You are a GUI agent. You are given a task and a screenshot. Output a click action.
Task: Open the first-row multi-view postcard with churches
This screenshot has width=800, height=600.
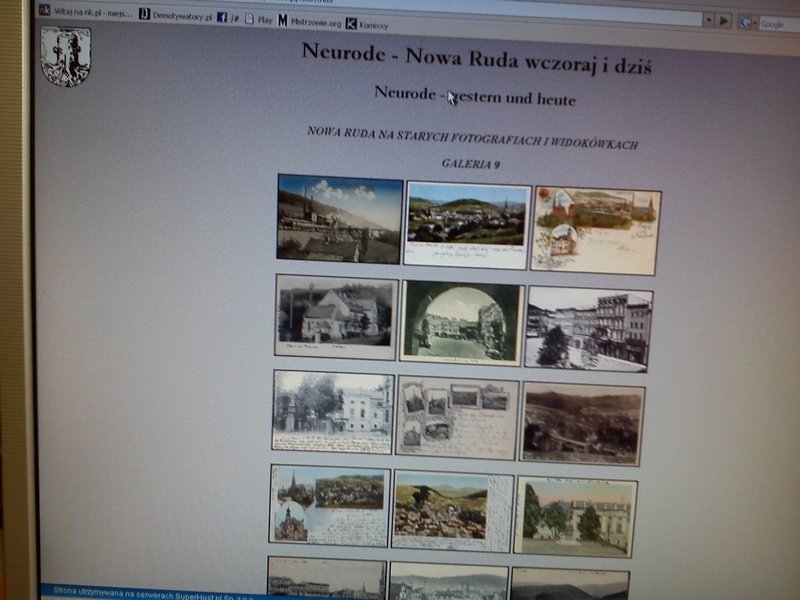pos(595,231)
